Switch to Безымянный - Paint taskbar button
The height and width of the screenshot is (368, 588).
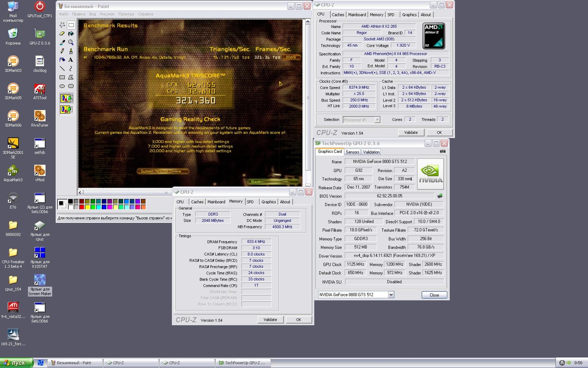coord(75,363)
